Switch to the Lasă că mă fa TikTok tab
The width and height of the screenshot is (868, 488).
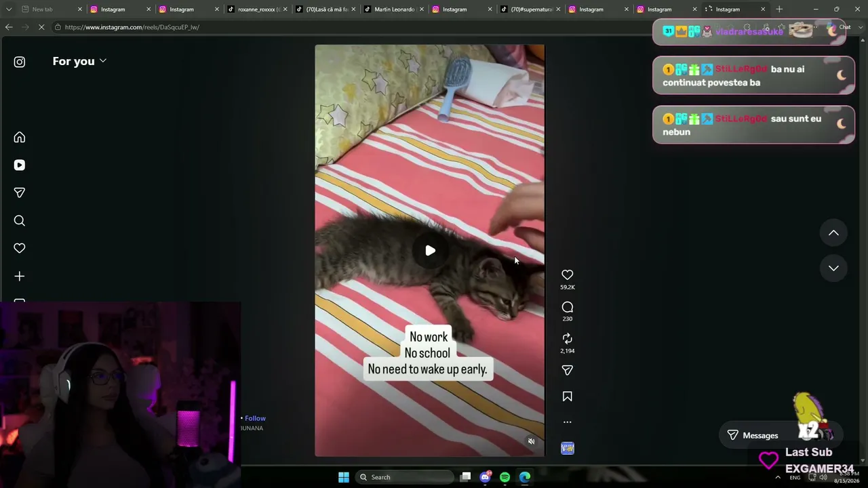tap(324, 9)
